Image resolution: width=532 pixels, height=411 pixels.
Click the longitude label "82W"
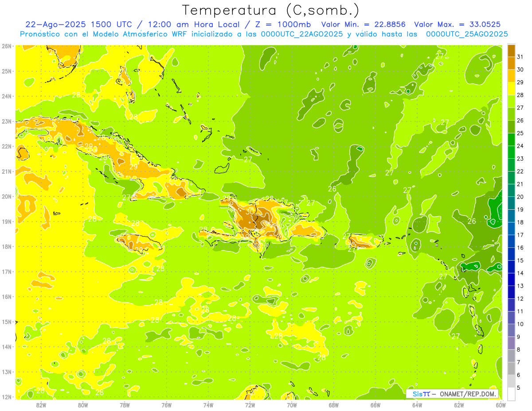click(x=41, y=405)
